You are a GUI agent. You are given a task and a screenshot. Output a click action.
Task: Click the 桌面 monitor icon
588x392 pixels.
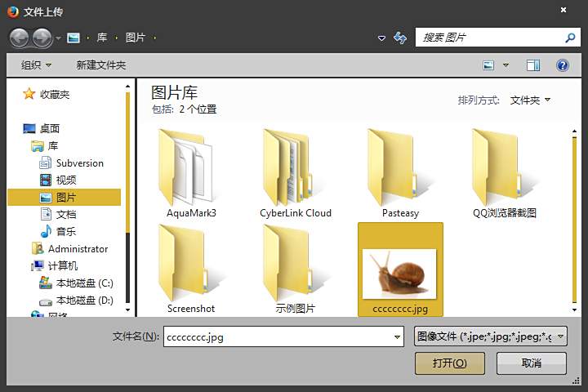pos(29,129)
